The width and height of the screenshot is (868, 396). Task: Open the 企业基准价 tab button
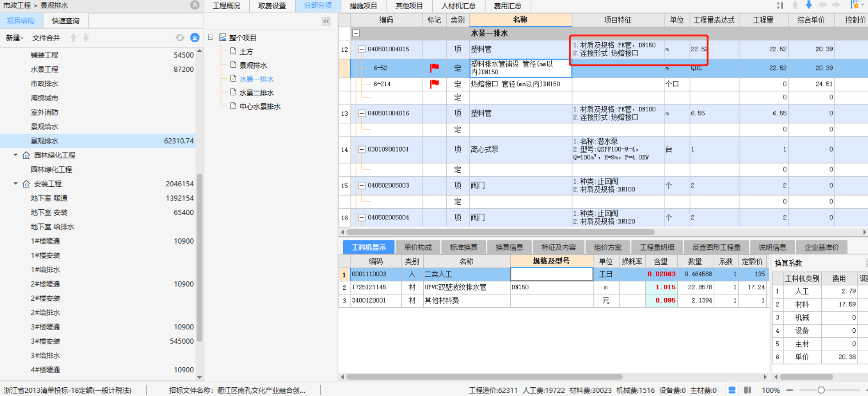coord(822,247)
